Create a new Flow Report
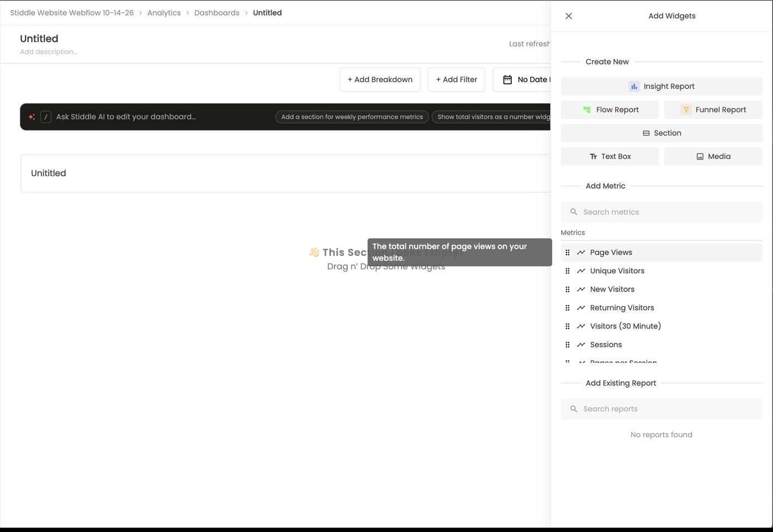Viewport: 773px width, 532px height. point(610,110)
